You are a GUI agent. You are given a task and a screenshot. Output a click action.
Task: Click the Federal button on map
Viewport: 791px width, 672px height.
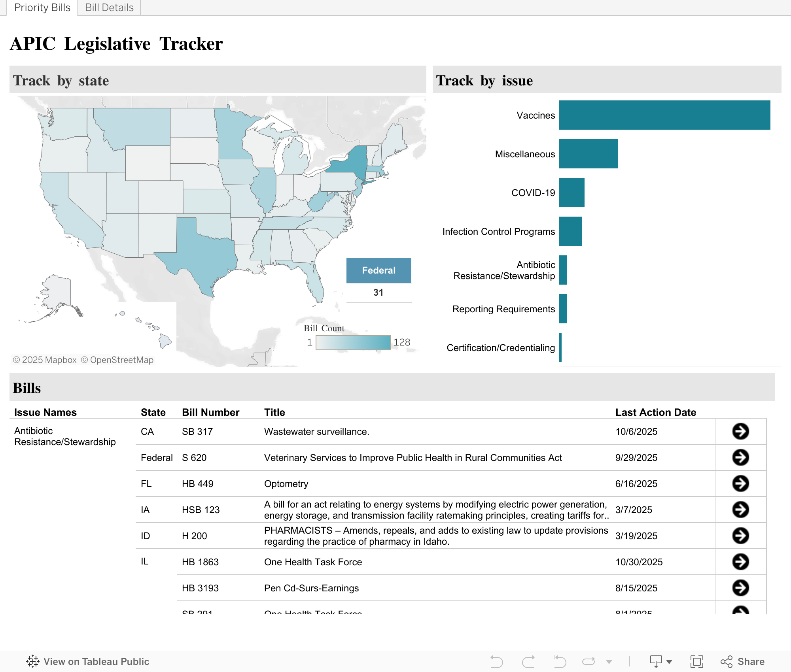tap(378, 270)
